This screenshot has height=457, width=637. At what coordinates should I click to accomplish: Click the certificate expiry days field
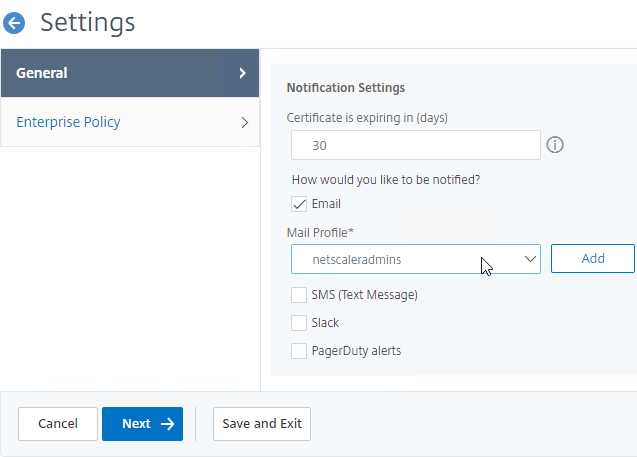click(416, 145)
